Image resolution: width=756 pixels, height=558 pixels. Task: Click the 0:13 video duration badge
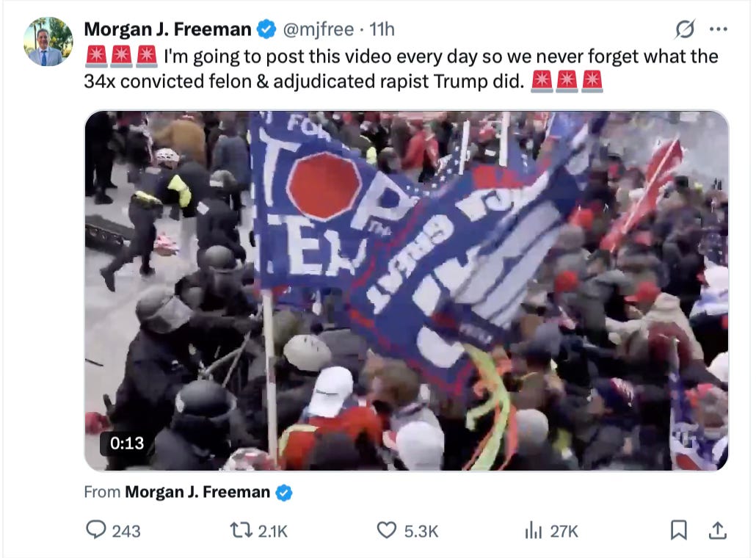coord(127,443)
